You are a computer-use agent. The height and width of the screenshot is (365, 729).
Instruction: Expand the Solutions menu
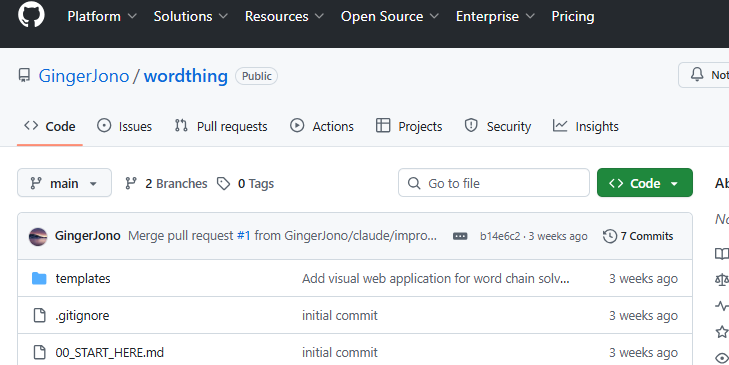pos(191,16)
